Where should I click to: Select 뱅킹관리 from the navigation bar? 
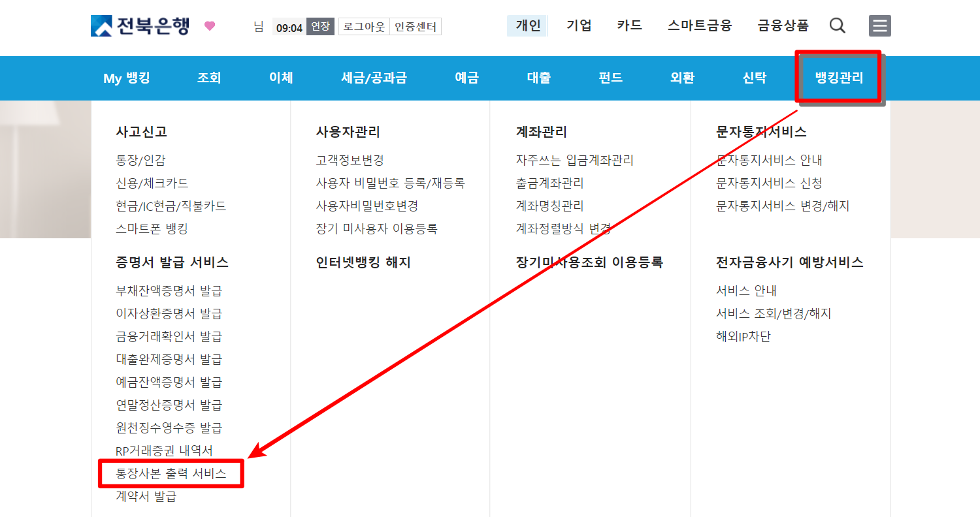point(839,78)
